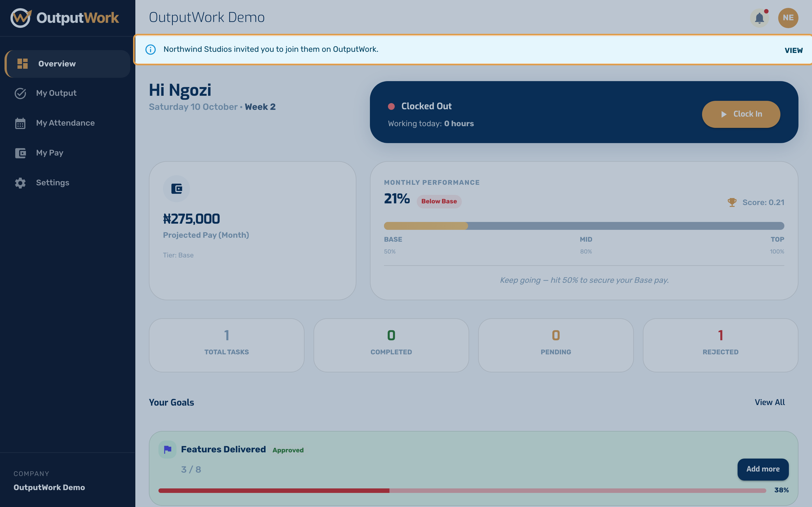Open View All goals link
This screenshot has width=812, height=507.
tap(770, 402)
